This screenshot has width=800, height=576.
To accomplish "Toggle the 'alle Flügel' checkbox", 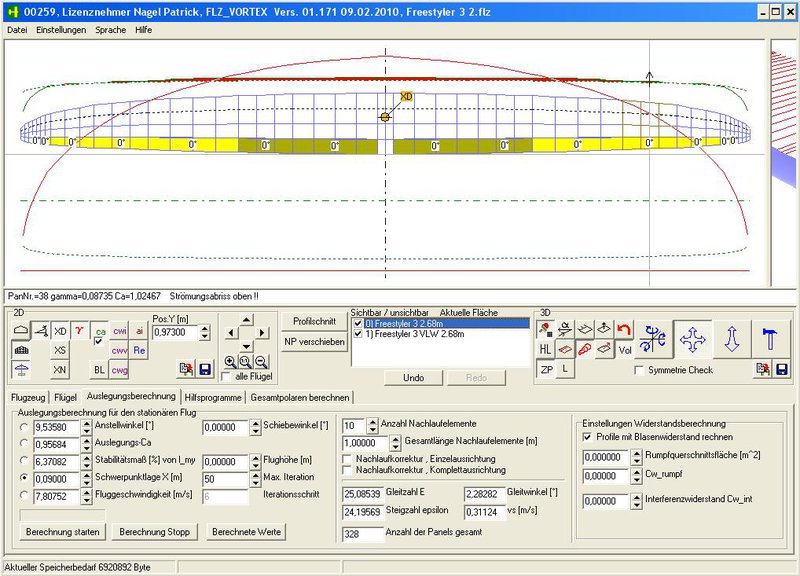I will click(227, 377).
